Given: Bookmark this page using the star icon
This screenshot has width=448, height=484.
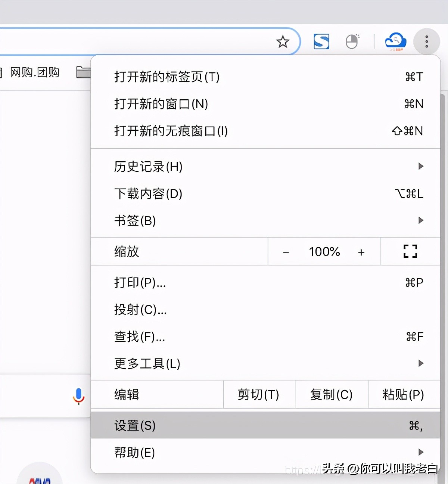Looking at the screenshot, I should 283,42.
